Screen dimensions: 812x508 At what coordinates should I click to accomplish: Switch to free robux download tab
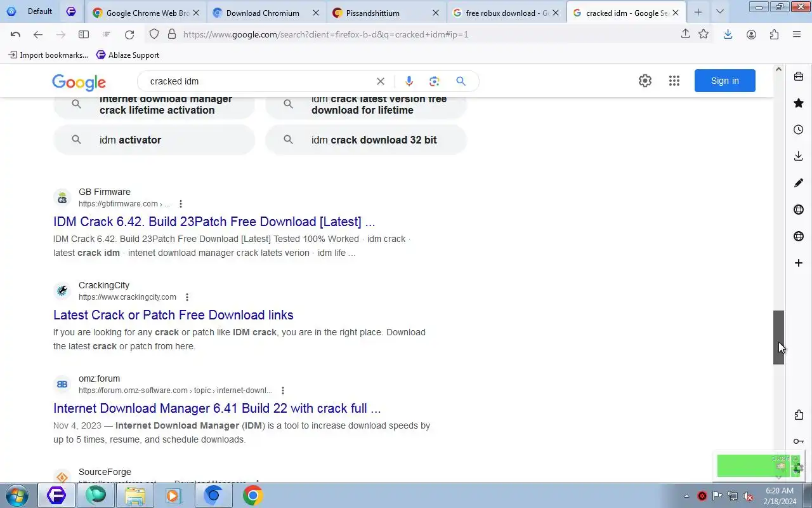coord(506,13)
